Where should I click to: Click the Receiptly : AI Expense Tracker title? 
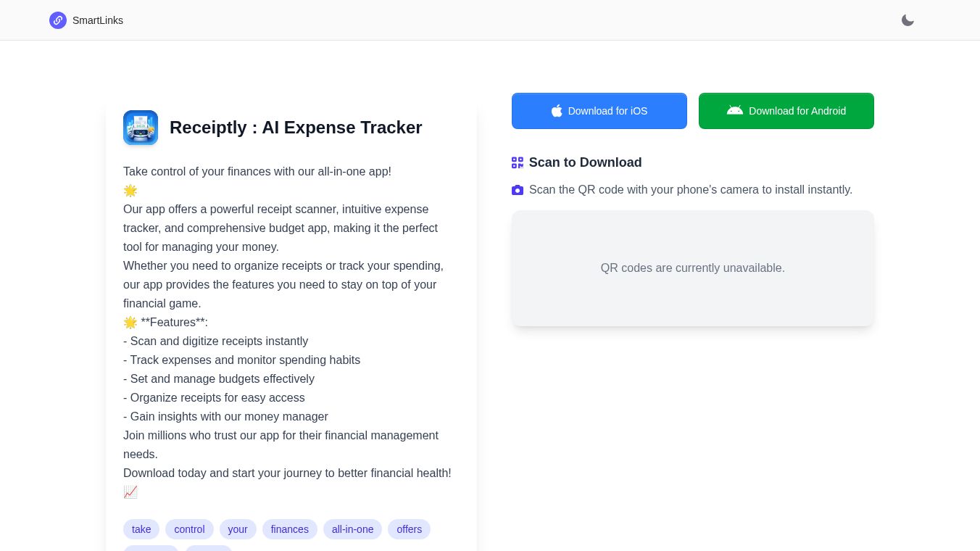pyautogui.click(x=296, y=128)
